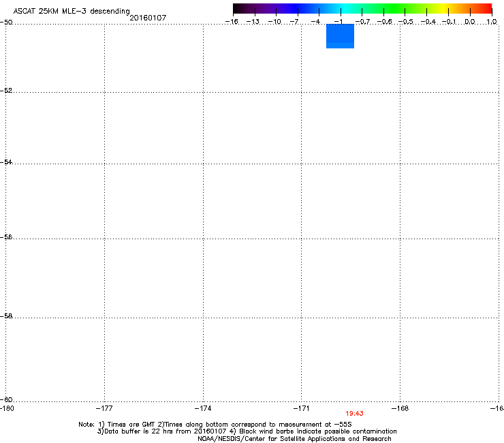Screen dimensions: 504x443
Task: Click the 0.0 color scale value
Action: [470, 22]
